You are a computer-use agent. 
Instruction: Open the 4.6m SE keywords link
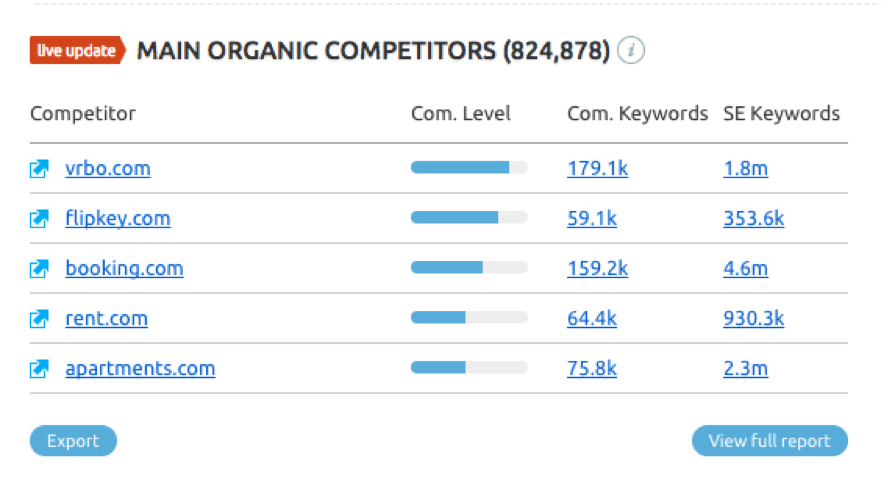745,268
